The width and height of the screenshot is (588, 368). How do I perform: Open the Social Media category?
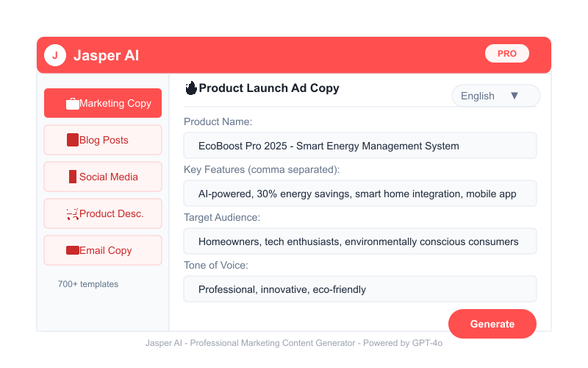[103, 177]
